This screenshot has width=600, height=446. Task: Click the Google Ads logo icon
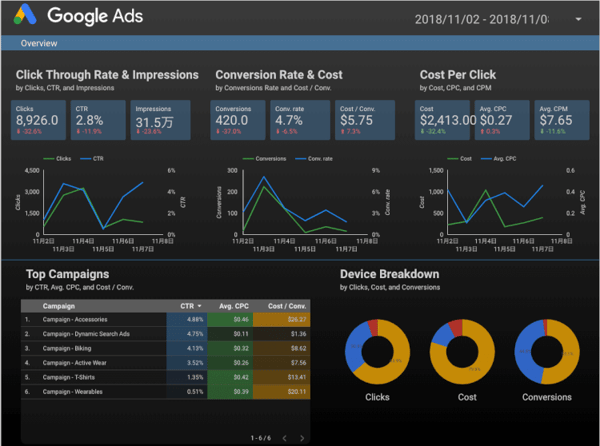tap(25, 15)
